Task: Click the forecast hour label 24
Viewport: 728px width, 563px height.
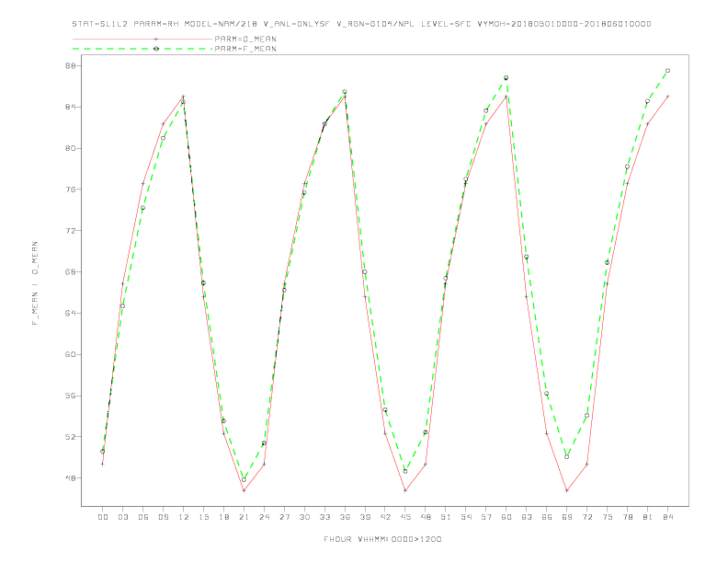Action: pos(264,517)
